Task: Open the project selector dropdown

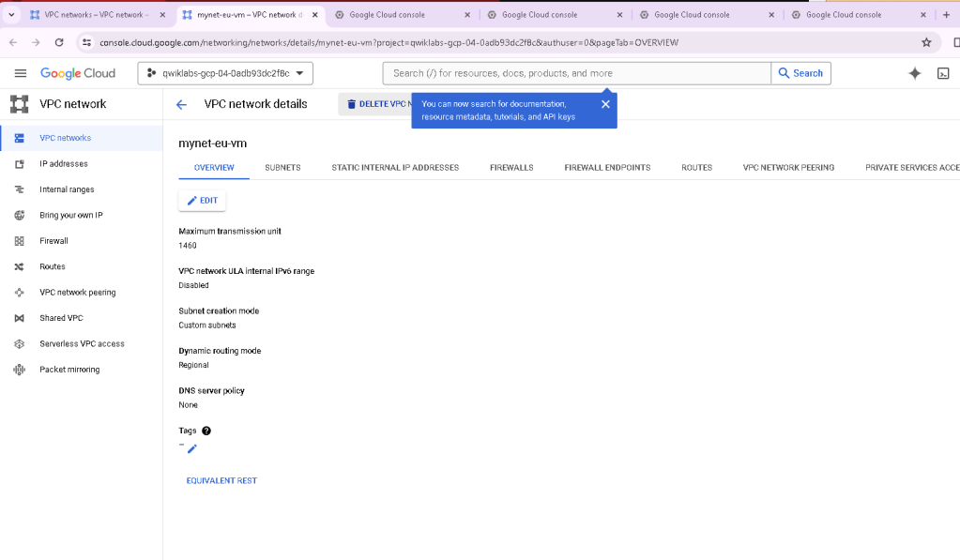Action: tap(225, 73)
